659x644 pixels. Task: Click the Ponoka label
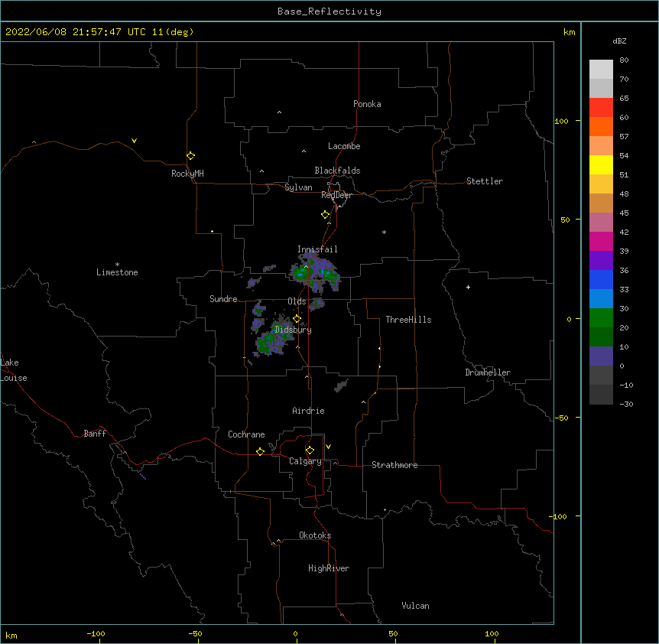(x=367, y=104)
